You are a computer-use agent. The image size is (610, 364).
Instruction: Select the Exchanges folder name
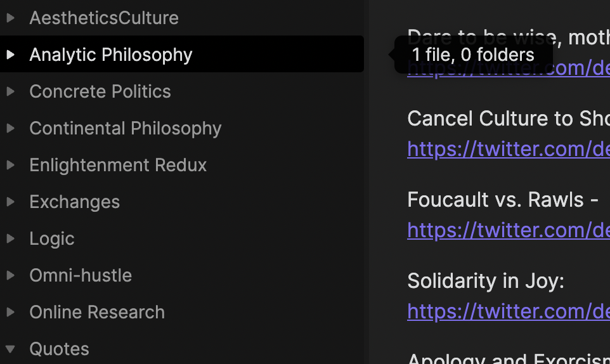tap(74, 202)
